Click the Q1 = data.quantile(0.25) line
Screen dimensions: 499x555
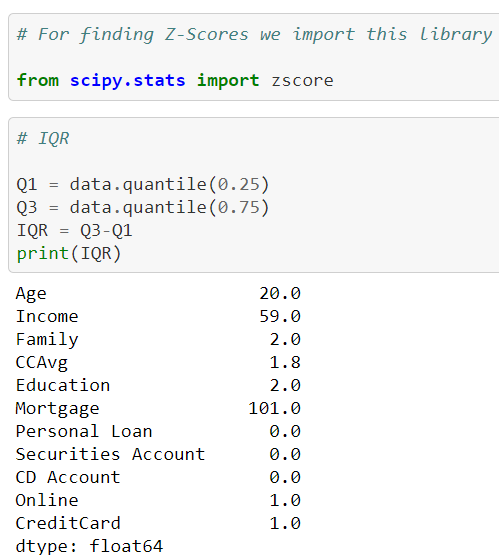click(x=143, y=184)
